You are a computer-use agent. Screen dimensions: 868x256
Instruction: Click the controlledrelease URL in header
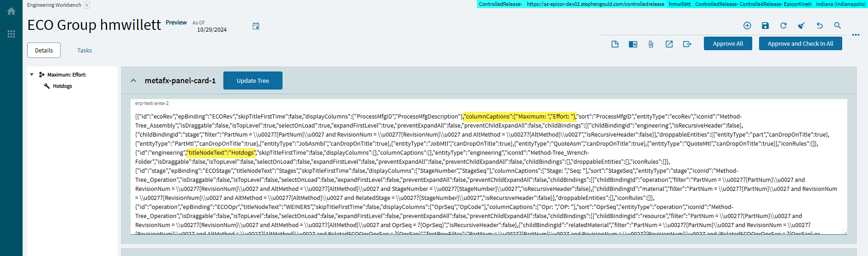click(595, 4)
